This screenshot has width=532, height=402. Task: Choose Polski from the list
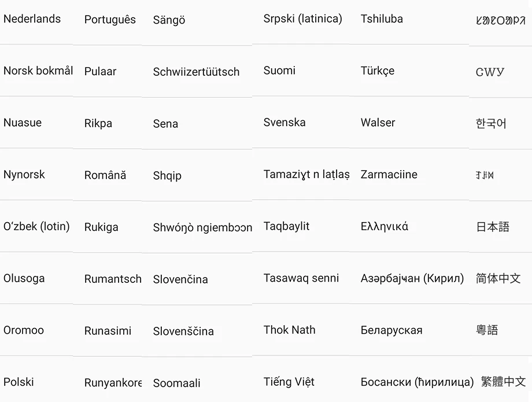click(x=19, y=382)
